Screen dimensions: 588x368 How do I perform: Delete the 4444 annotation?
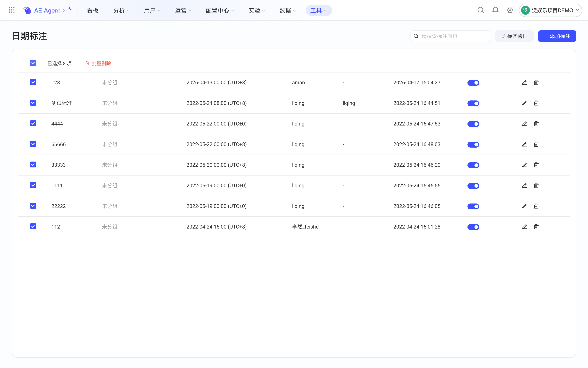[x=536, y=124]
